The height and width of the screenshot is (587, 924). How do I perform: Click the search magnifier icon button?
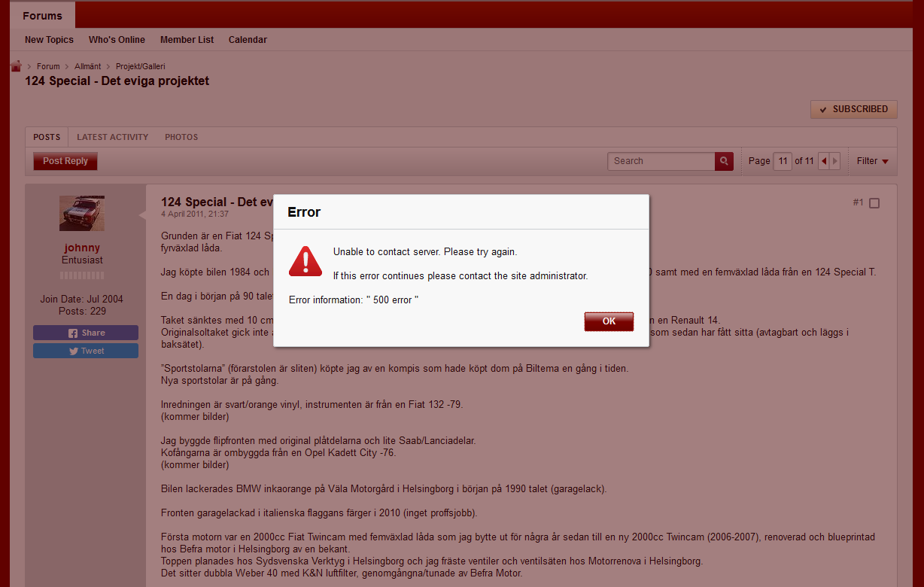(x=724, y=161)
